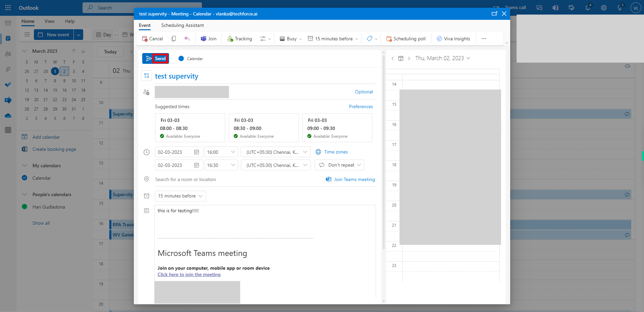This screenshot has width=644, height=312.
Task: Click the copy icon next to Cancel
Action: click(x=174, y=39)
